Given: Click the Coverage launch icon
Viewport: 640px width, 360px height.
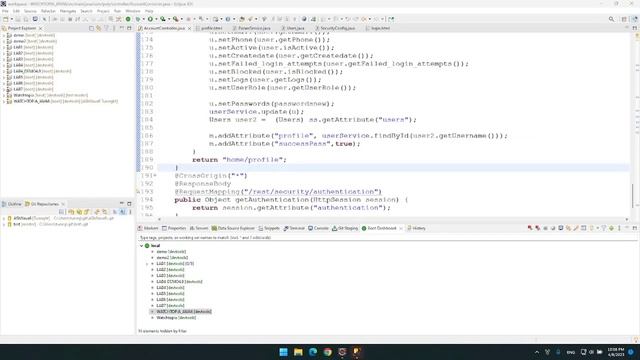Looking at the screenshot, I should click(162, 19).
